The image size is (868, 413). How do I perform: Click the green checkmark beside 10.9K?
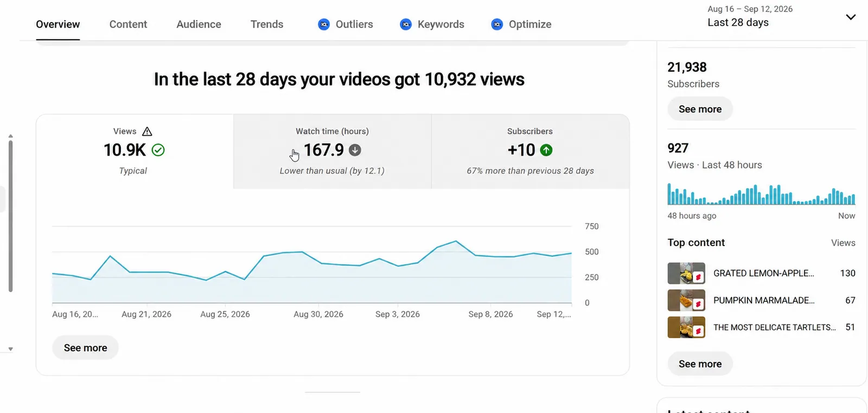point(158,150)
